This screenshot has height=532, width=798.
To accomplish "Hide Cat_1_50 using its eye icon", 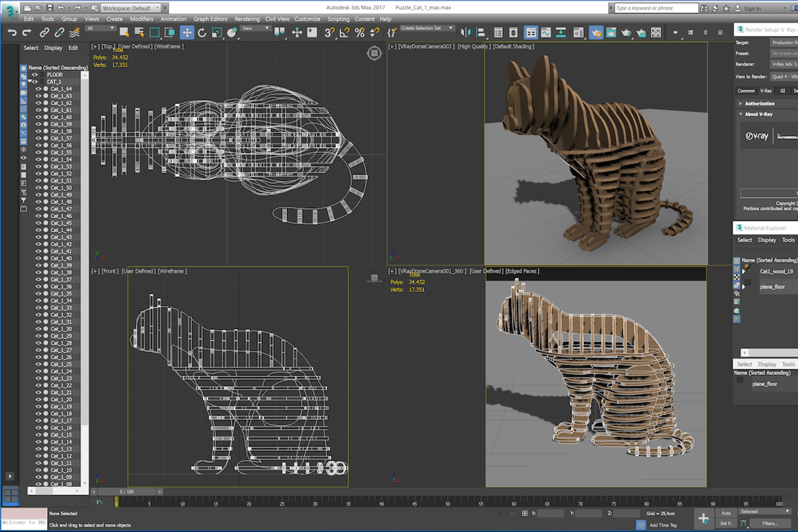I will pos(39,188).
